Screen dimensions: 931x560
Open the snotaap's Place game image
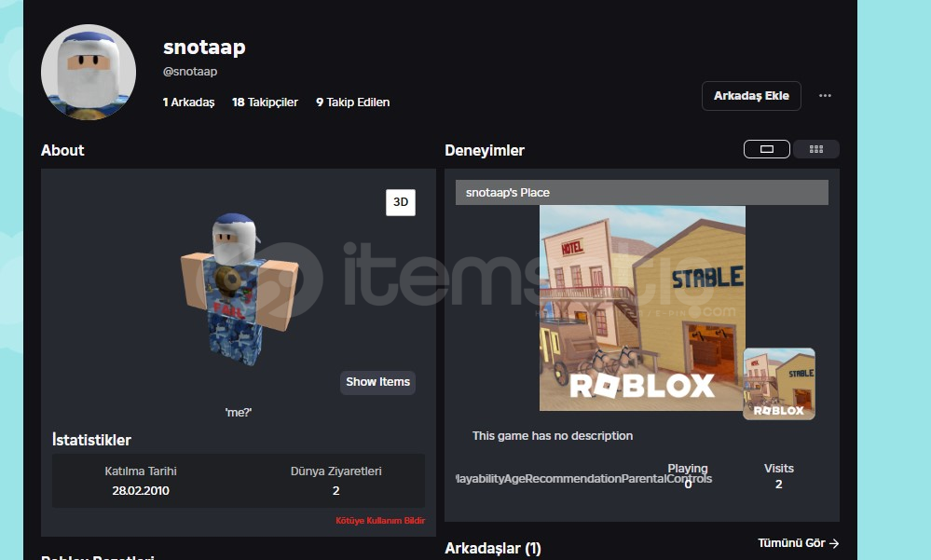tap(642, 308)
